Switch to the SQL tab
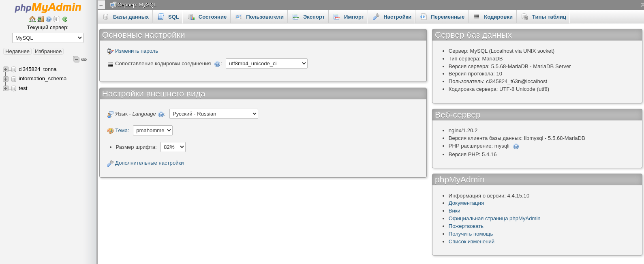 pyautogui.click(x=168, y=17)
